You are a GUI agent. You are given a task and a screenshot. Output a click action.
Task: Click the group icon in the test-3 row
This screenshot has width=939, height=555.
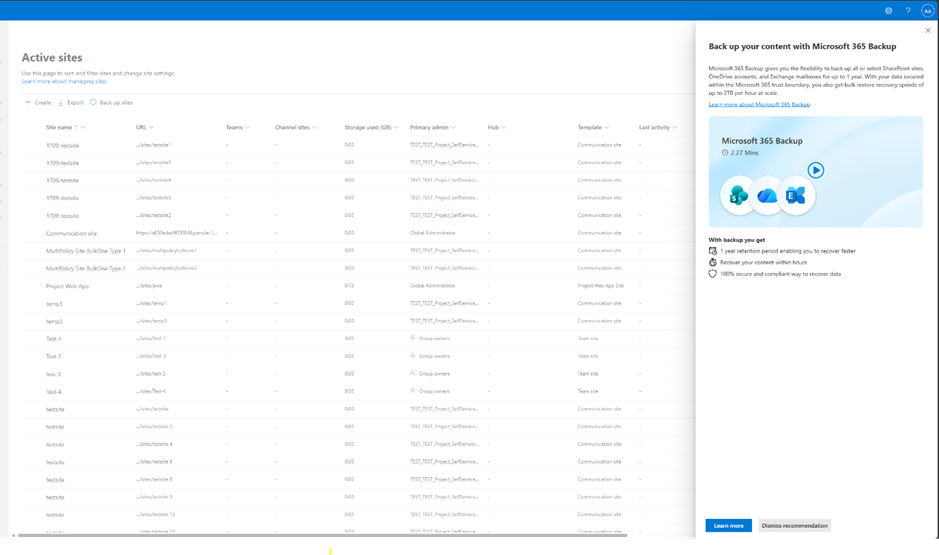[413, 373]
